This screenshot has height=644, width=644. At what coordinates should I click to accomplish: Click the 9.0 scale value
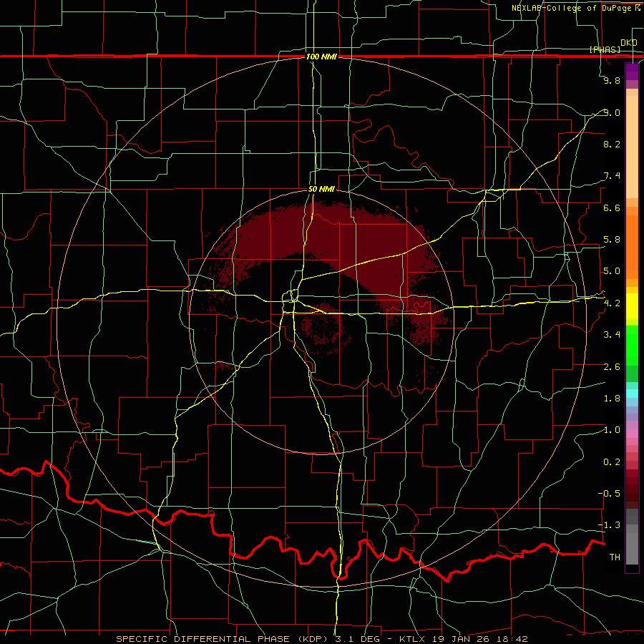[x=612, y=112]
